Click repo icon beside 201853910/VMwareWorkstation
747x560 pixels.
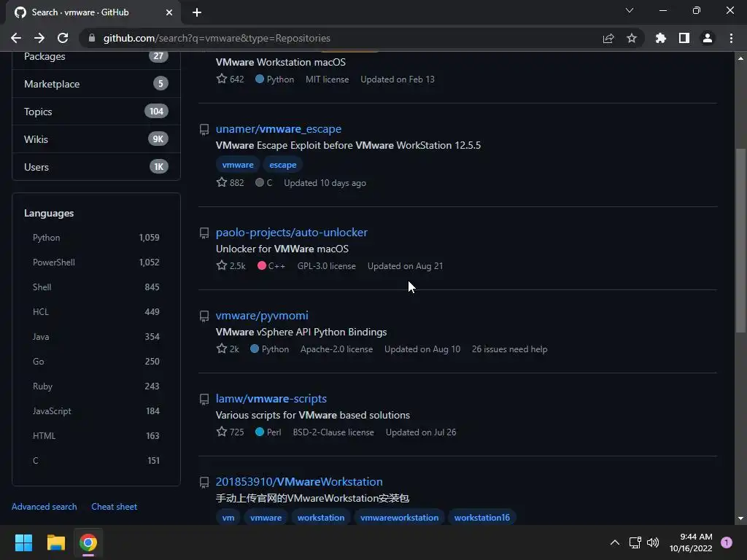204,483
